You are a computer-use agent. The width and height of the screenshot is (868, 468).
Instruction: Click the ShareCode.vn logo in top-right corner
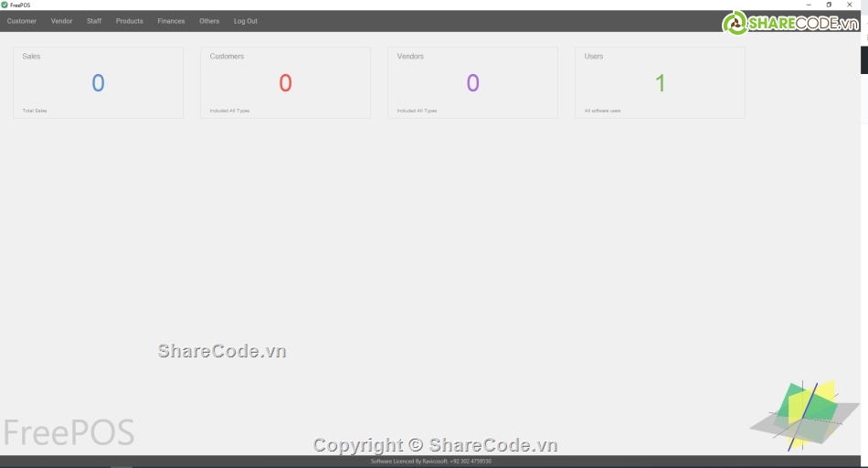[790, 23]
